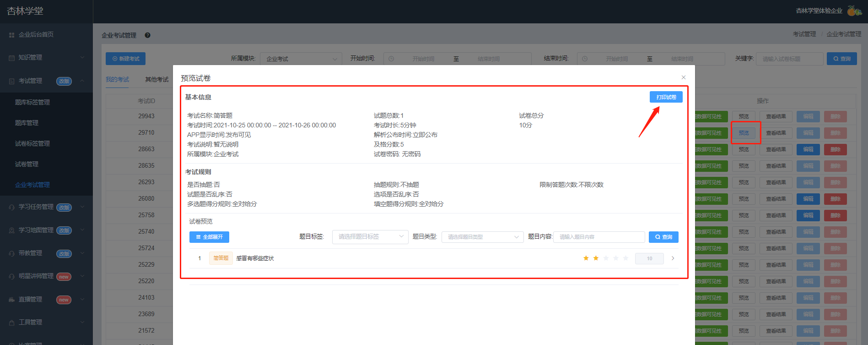Click 预览 in the row for exam 29710

point(744,133)
